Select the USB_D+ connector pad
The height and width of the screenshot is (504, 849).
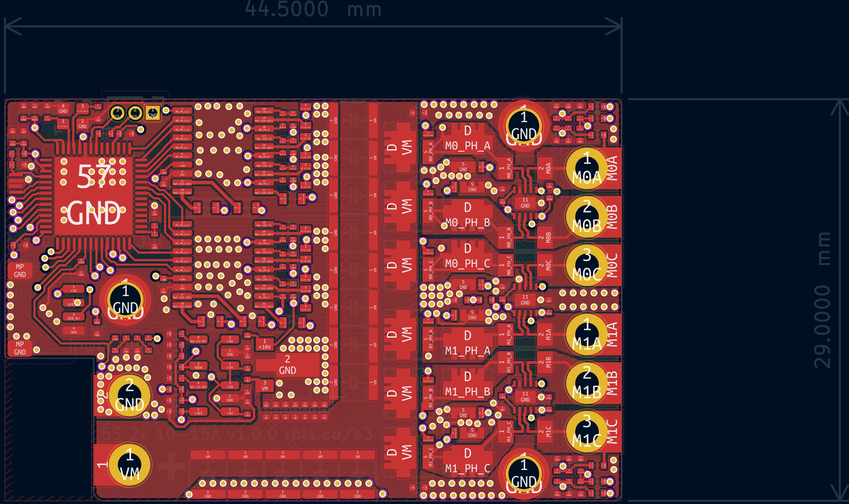pos(73,317)
